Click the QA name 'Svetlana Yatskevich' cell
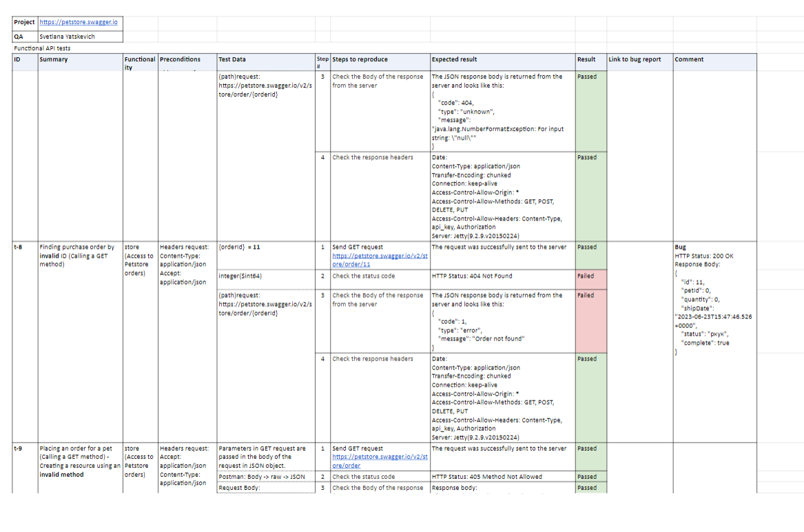Viewport: 804px width, 532px height. (x=80, y=37)
